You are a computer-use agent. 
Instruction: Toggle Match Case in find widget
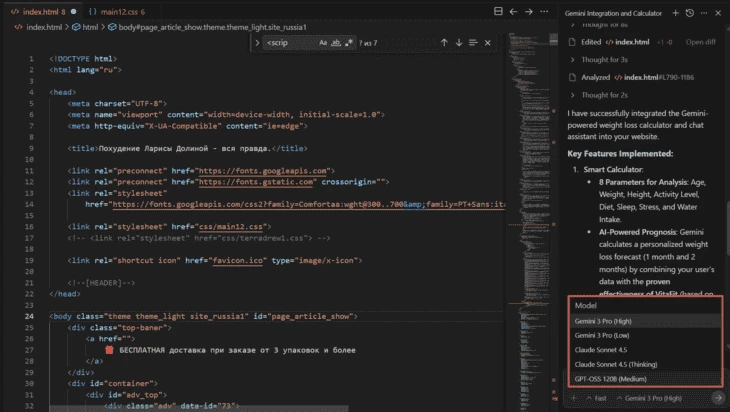[x=323, y=43]
